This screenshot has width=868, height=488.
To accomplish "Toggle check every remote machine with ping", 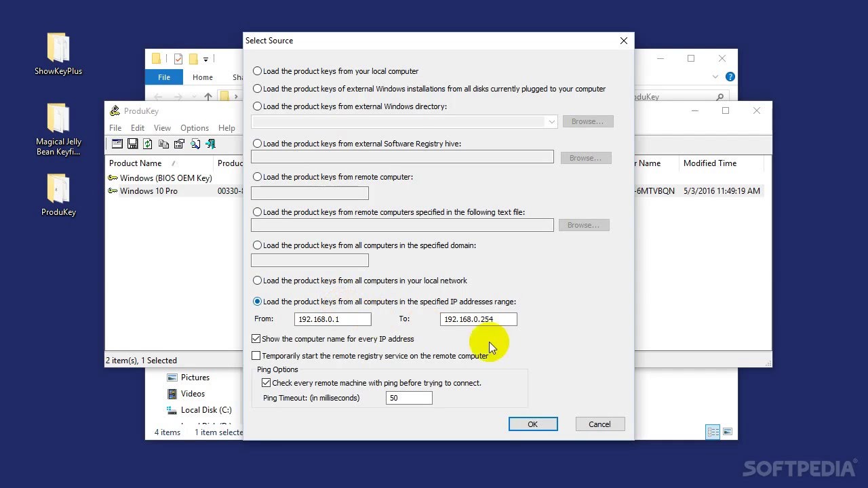I will point(266,383).
